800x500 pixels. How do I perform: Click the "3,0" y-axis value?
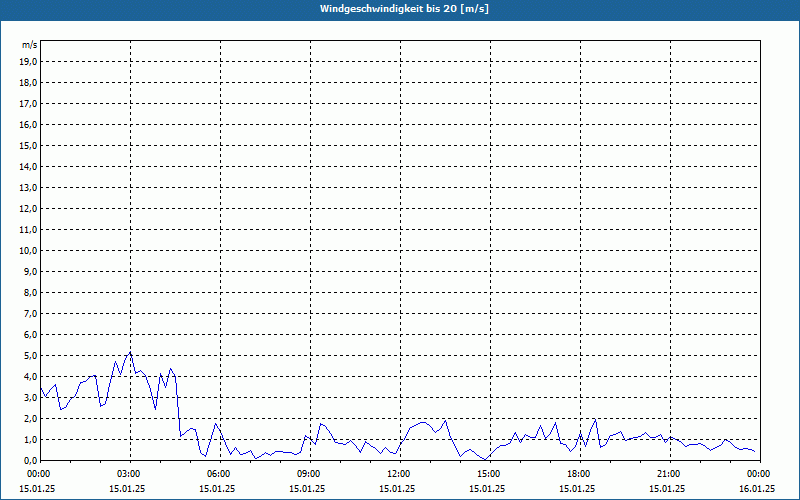coord(30,397)
